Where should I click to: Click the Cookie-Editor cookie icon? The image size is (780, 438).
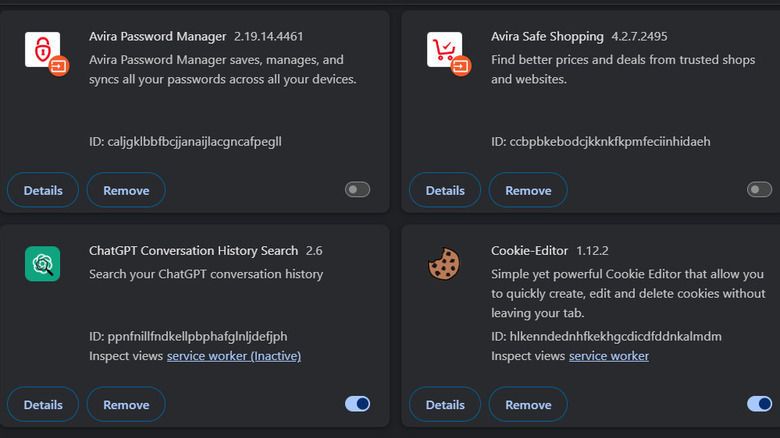444,264
